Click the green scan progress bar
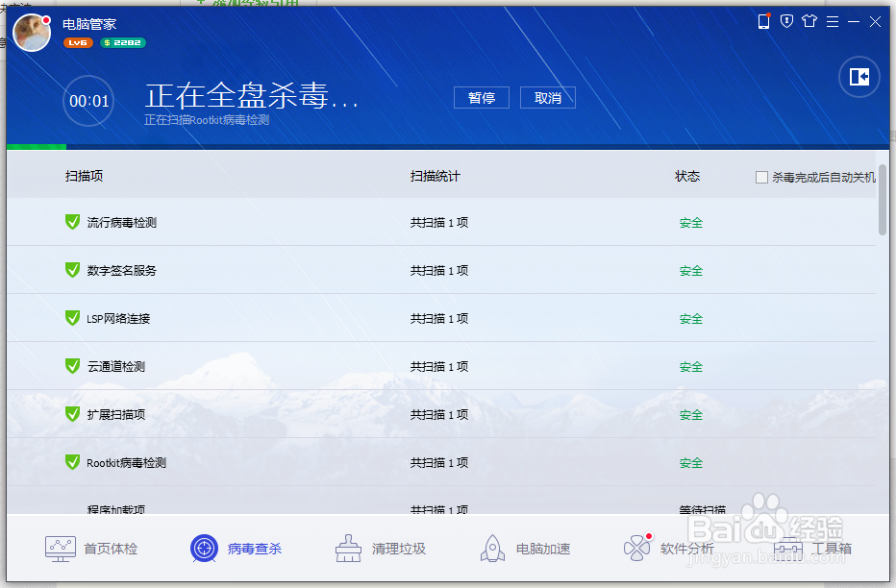The height and width of the screenshot is (588, 896). click(x=37, y=146)
